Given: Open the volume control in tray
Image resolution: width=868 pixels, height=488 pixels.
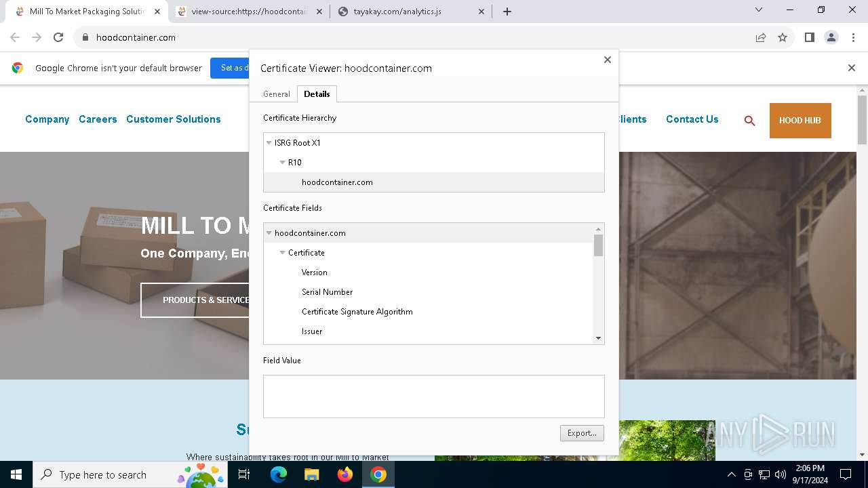Looking at the screenshot, I should click(x=781, y=474).
